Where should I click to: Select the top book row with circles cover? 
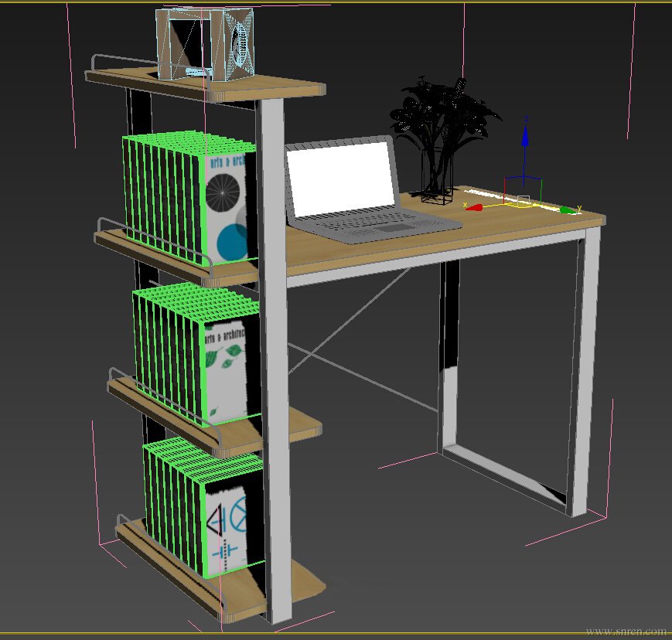189,198
